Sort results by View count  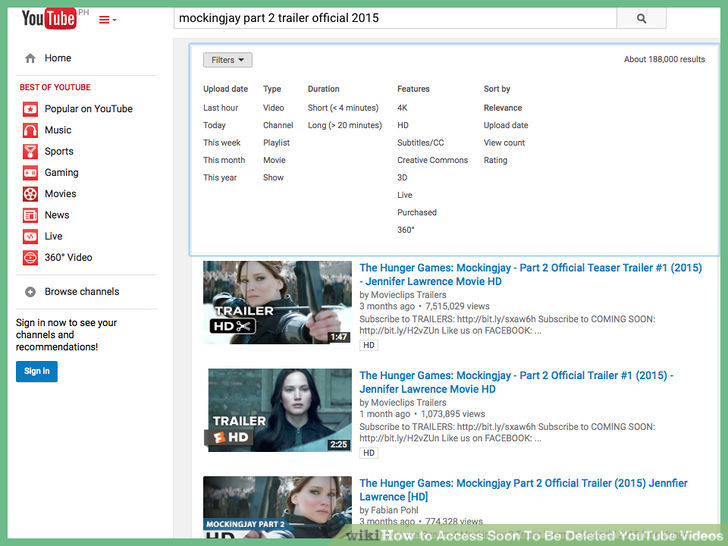504,143
